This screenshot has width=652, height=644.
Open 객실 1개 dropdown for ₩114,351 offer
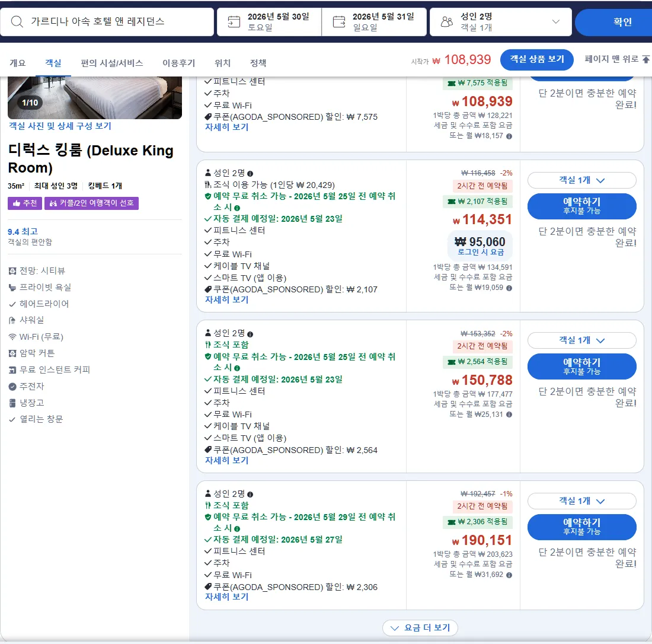(581, 180)
